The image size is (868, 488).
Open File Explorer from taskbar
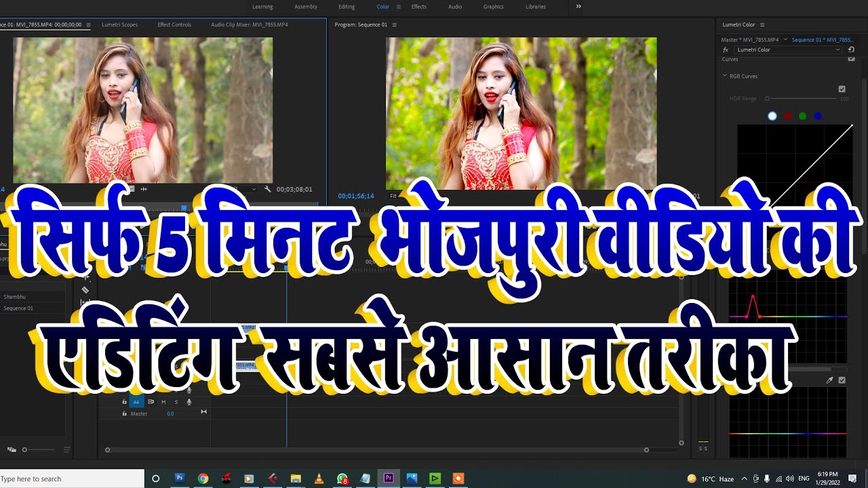click(296, 479)
